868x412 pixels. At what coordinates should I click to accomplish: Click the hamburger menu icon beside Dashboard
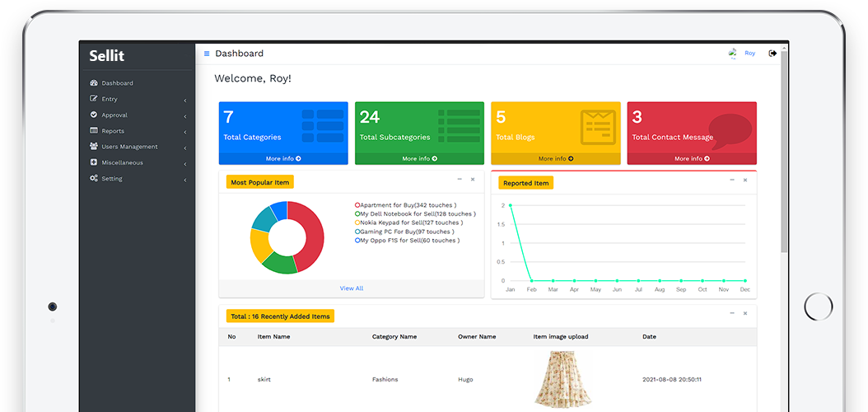[x=207, y=54]
